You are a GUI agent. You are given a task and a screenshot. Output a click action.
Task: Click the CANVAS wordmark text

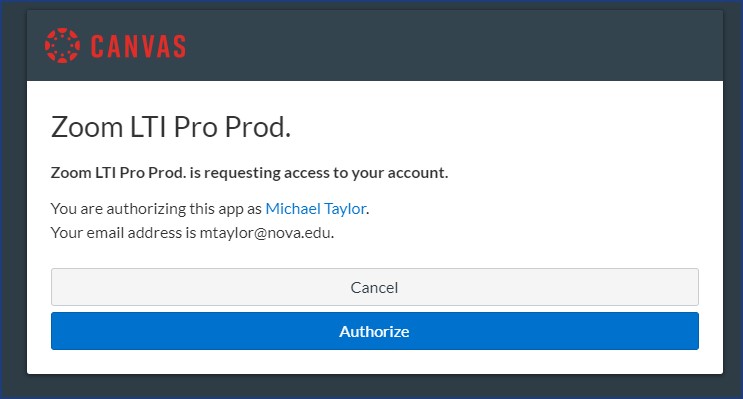coord(138,46)
